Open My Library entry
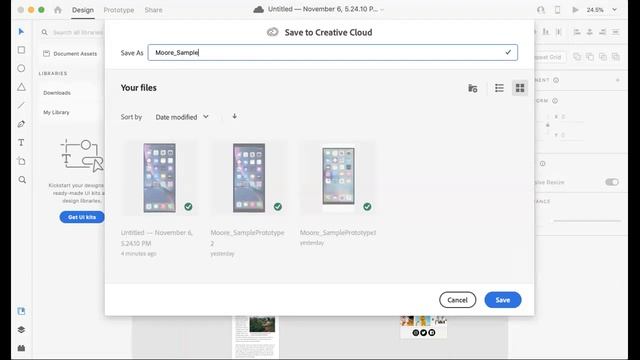The height and width of the screenshot is (360, 640). (x=56, y=112)
